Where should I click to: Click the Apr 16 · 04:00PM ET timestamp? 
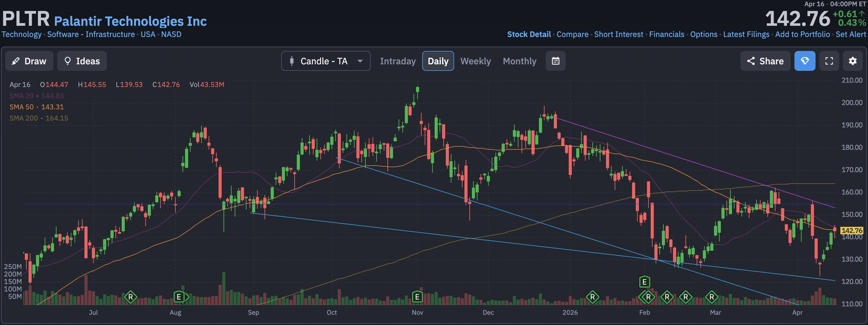[x=835, y=4]
